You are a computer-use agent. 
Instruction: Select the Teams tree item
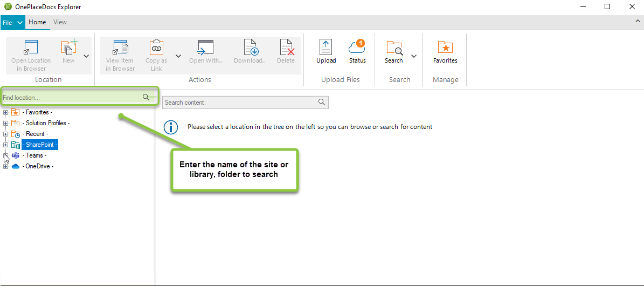(34, 155)
